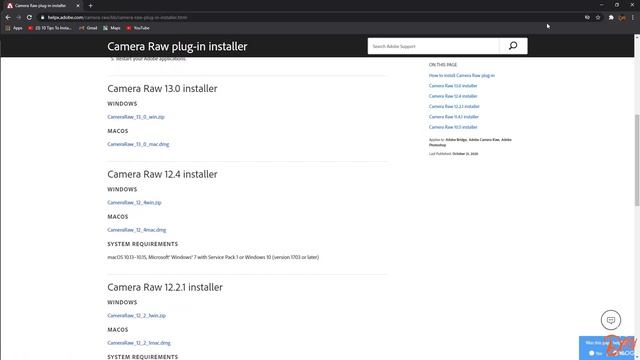Jump to How to install Camera Raw plug-in

462,76
